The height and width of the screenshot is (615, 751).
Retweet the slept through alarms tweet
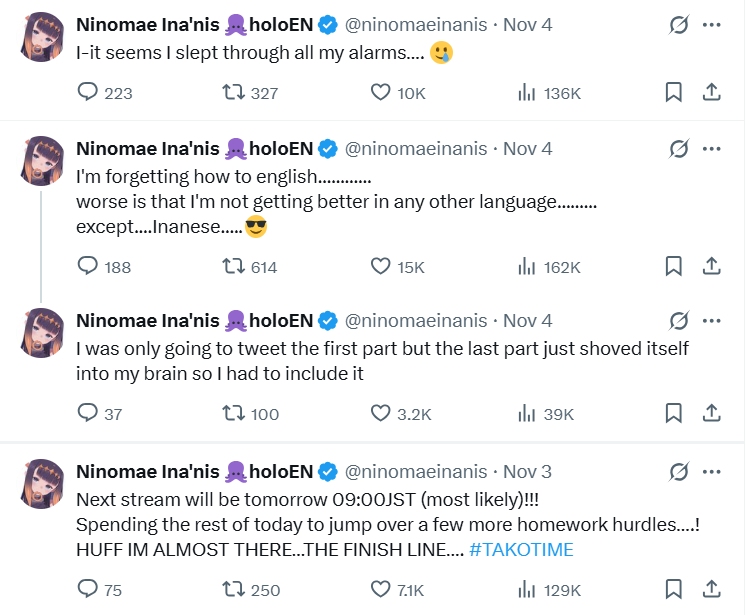pyautogui.click(x=234, y=93)
